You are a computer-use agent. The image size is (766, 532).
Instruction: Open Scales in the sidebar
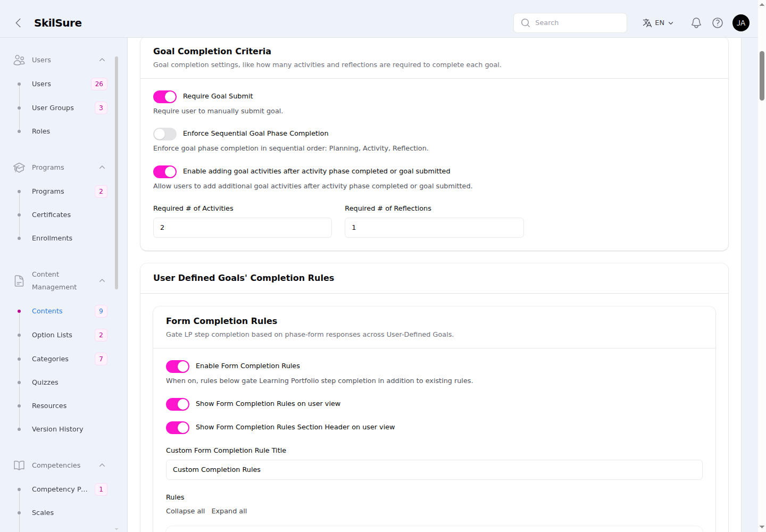[43, 513]
